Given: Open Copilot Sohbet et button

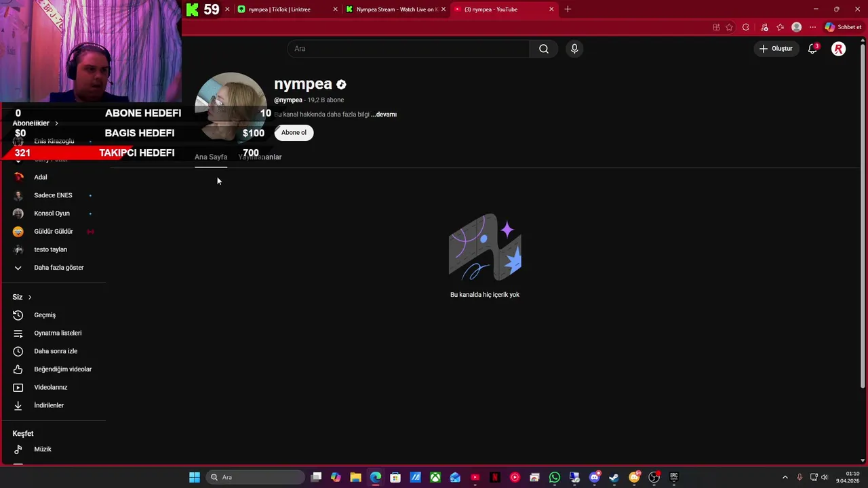Looking at the screenshot, I should tap(843, 27).
